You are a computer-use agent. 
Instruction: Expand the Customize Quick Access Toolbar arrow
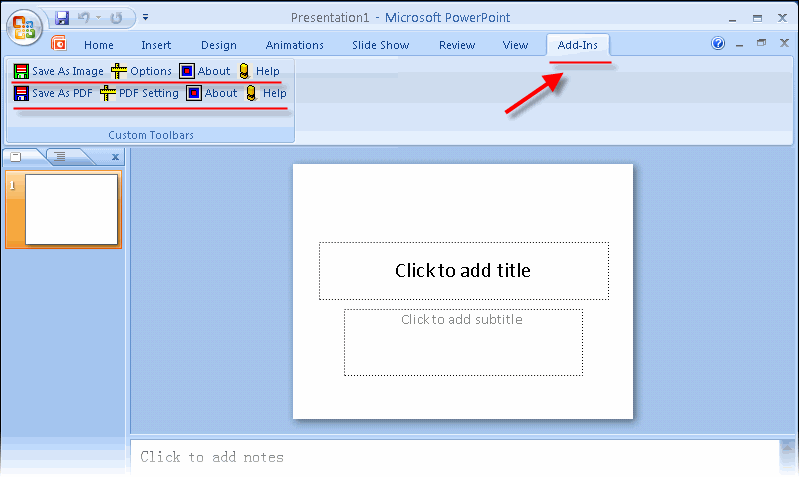pyautogui.click(x=146, y=17)
